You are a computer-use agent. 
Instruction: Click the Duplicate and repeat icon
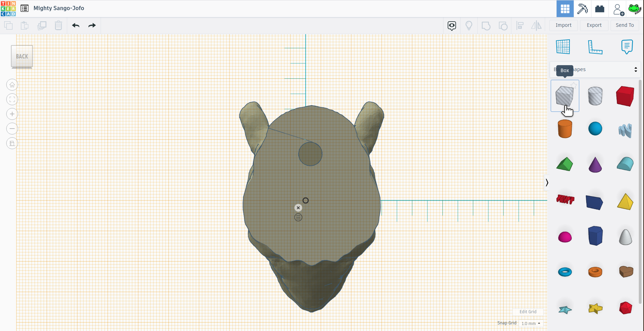pos(42,25)
